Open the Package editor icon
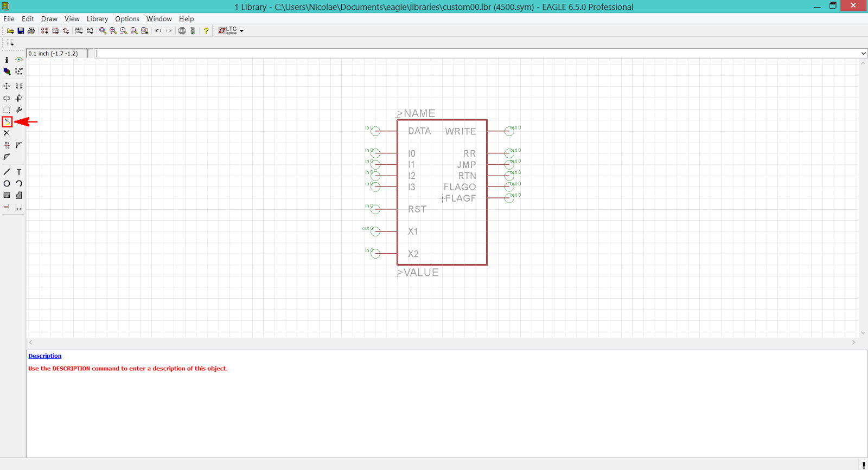Image resolution: width=868 pixels, height=470 pixels. click(x=55, y=31)
